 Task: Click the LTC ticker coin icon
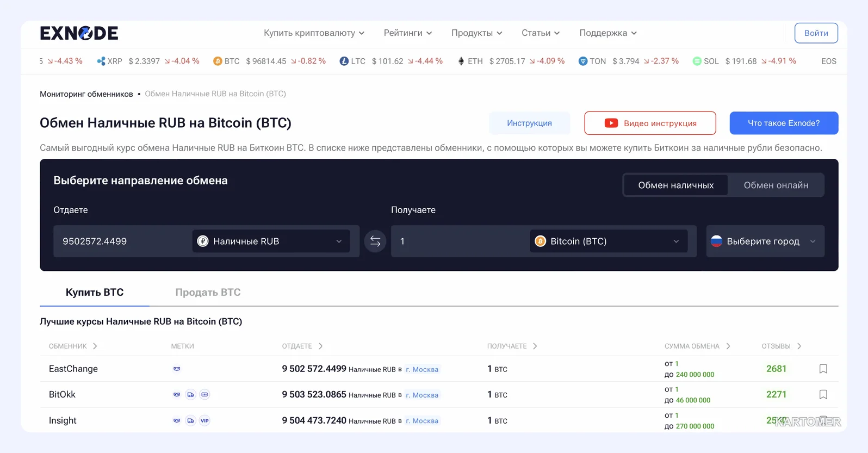coord(344,61)
